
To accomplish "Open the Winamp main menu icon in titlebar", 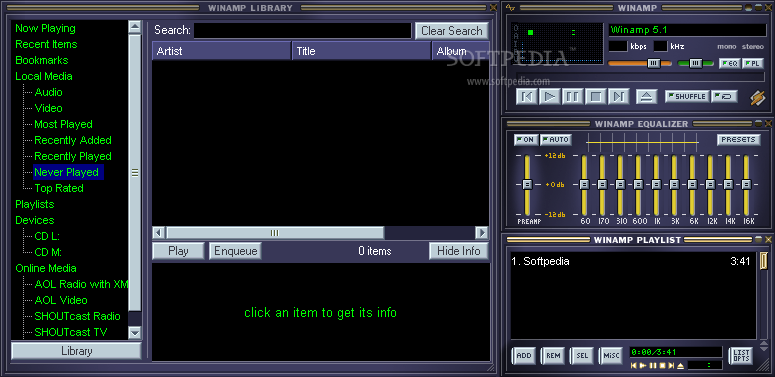I will point(511,7).
